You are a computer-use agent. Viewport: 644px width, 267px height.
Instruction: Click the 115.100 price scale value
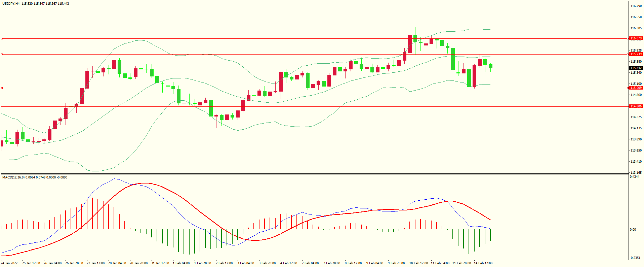click(x=636, y=84)
